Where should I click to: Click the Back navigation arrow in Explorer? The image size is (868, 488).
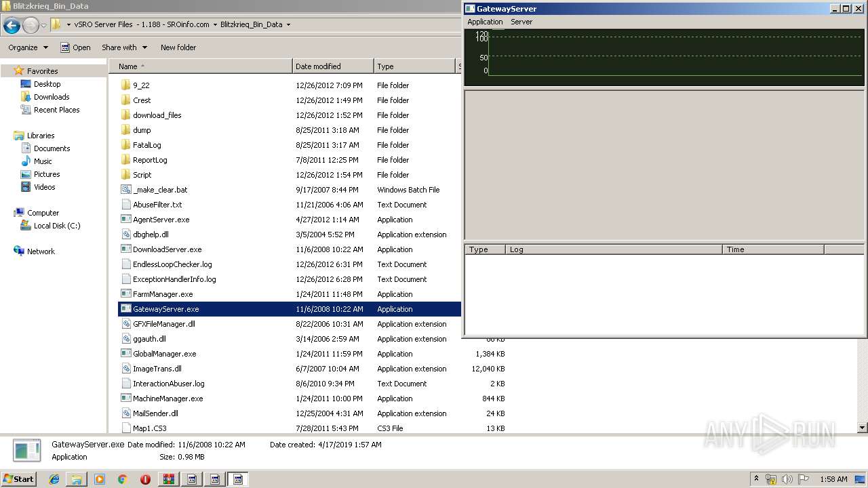click(x=12, y=26)
